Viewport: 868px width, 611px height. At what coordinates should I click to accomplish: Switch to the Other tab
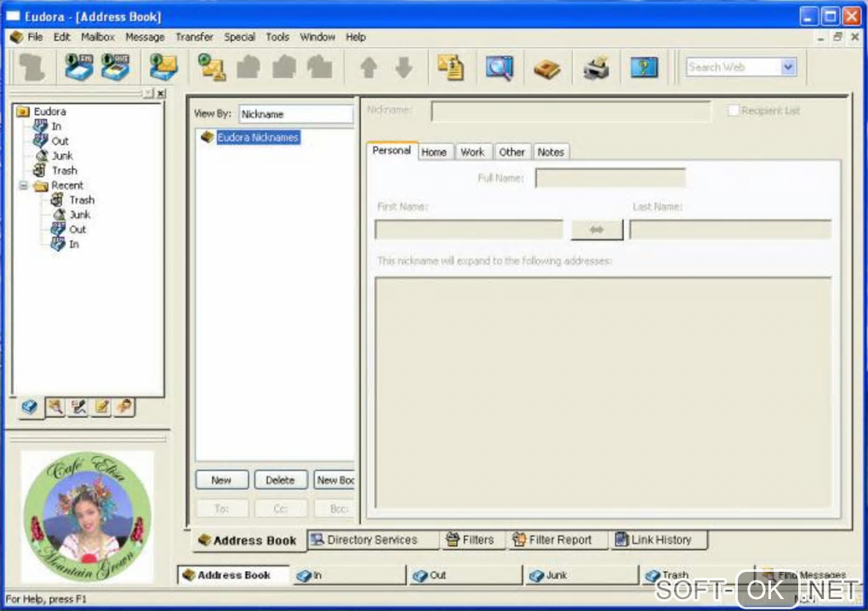tap(511, 152)
